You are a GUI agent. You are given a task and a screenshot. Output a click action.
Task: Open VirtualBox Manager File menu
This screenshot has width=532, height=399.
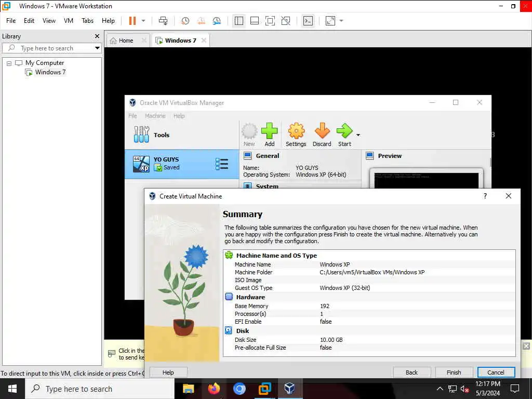coord(132,116)
